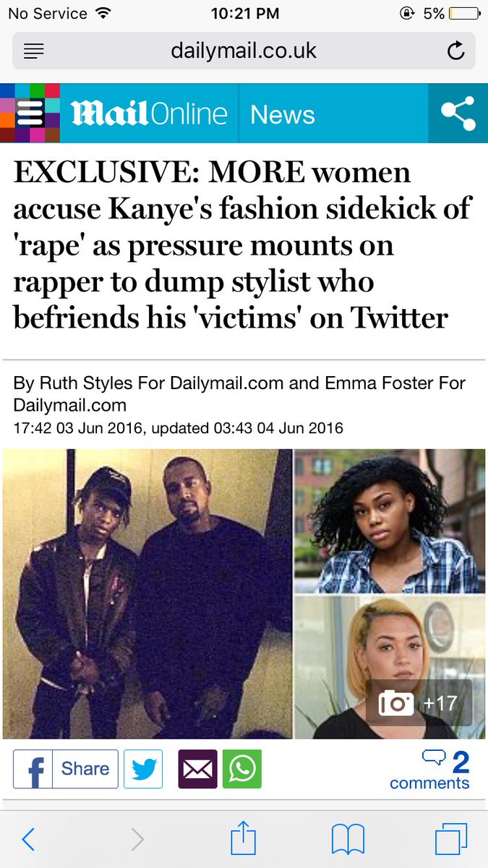Open the photo gallery +17 button
Screen dimensions: 488x868
[419, 702]
